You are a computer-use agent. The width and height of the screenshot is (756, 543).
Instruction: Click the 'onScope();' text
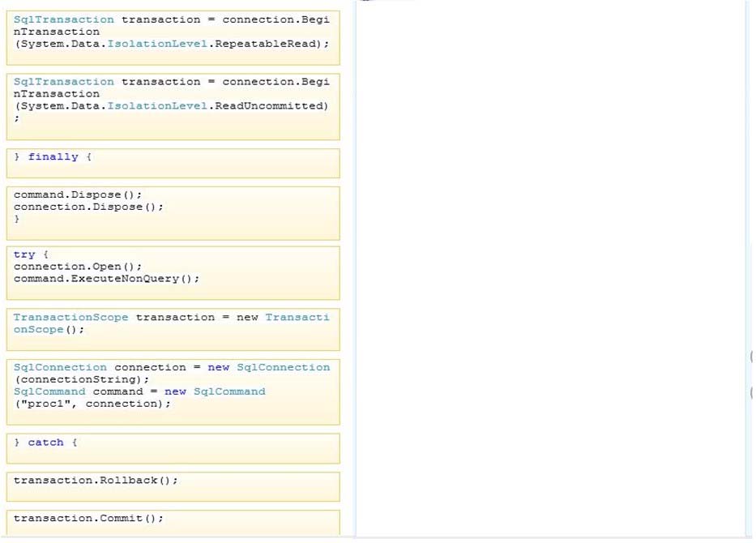click(x=49, y=330)
